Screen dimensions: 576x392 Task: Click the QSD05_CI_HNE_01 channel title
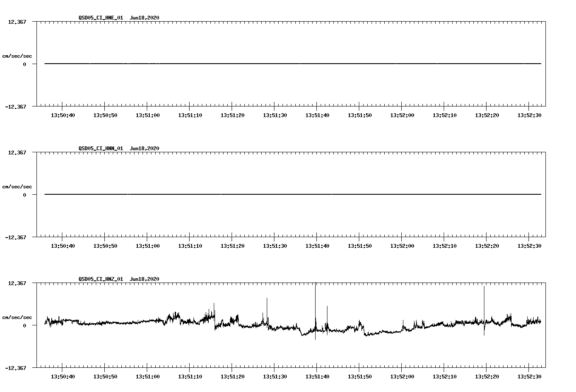coord(101,18)
